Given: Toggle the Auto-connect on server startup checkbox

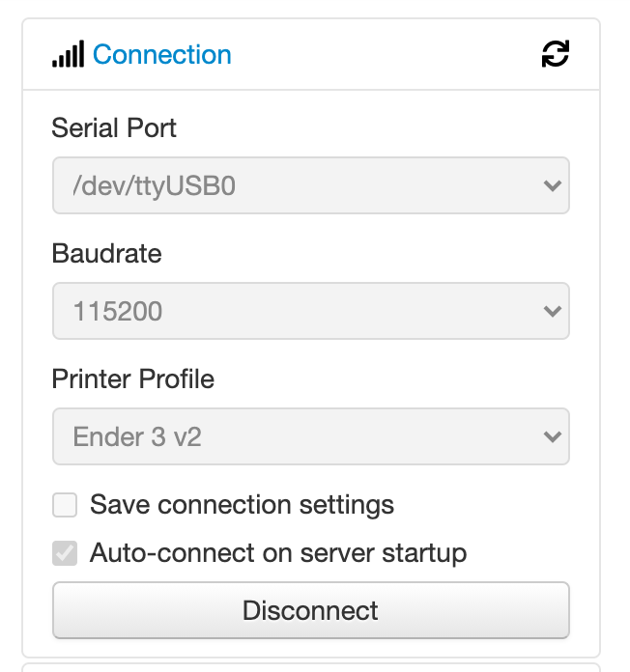Looking at the screenshot, I should point(65,553).
